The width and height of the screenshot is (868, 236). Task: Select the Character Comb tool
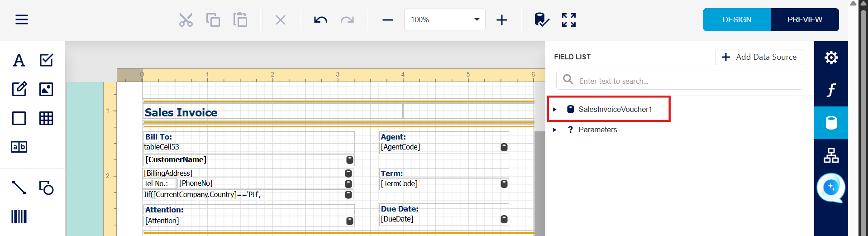point(19,147)
